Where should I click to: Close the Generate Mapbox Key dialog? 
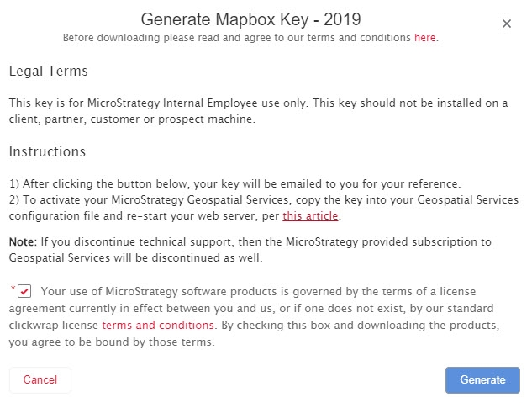507,24
